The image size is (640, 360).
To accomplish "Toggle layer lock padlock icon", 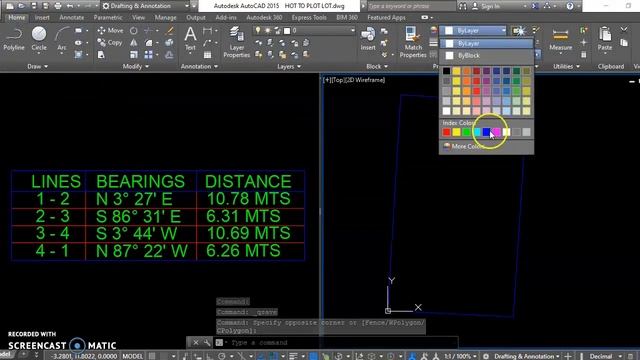I will coord(277,31).
